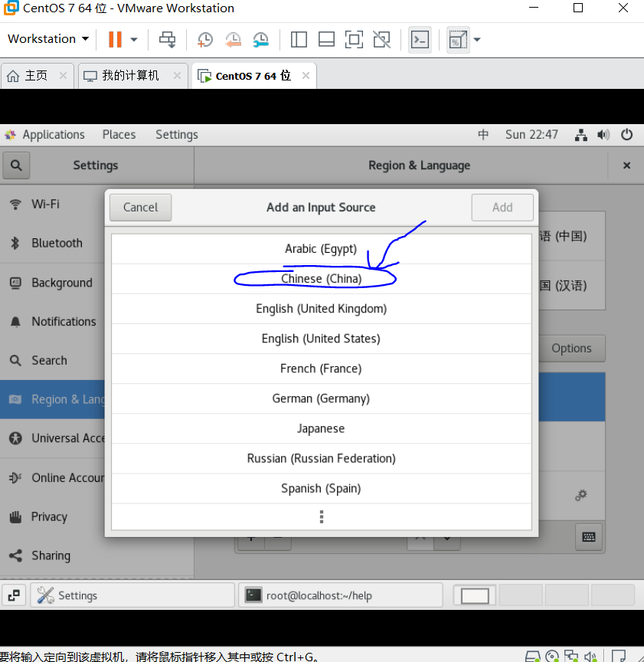
Task: Open the snapshot manager
Action: 261,40
